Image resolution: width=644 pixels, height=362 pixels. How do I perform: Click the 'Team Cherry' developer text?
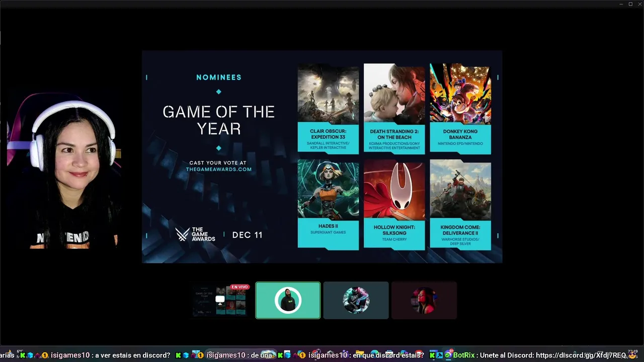coord(394,239)
